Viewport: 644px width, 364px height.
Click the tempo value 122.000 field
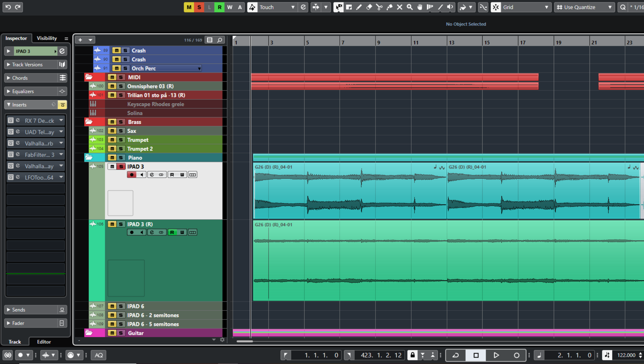tap(626, 355)
